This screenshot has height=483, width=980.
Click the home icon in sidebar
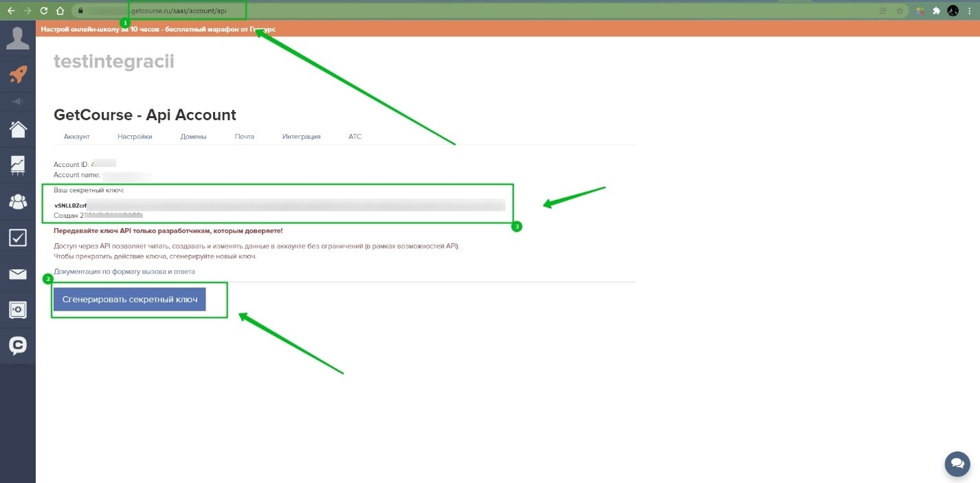pos(17,129)
